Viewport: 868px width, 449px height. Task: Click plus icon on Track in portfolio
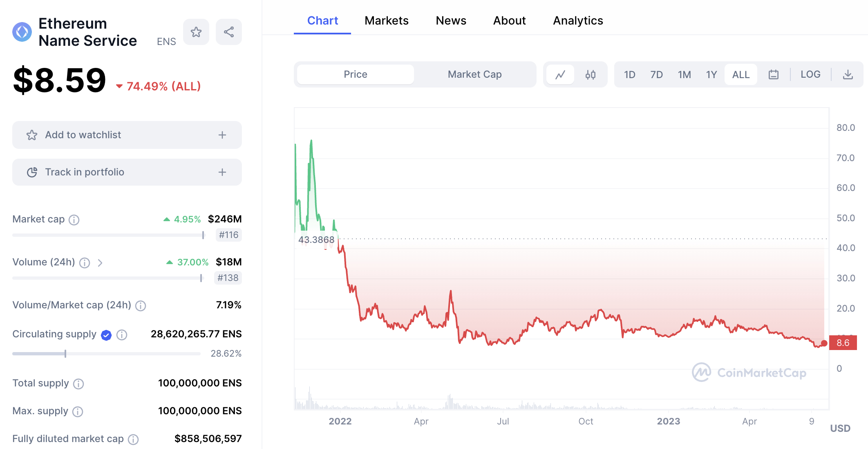(x=222, y=172)
